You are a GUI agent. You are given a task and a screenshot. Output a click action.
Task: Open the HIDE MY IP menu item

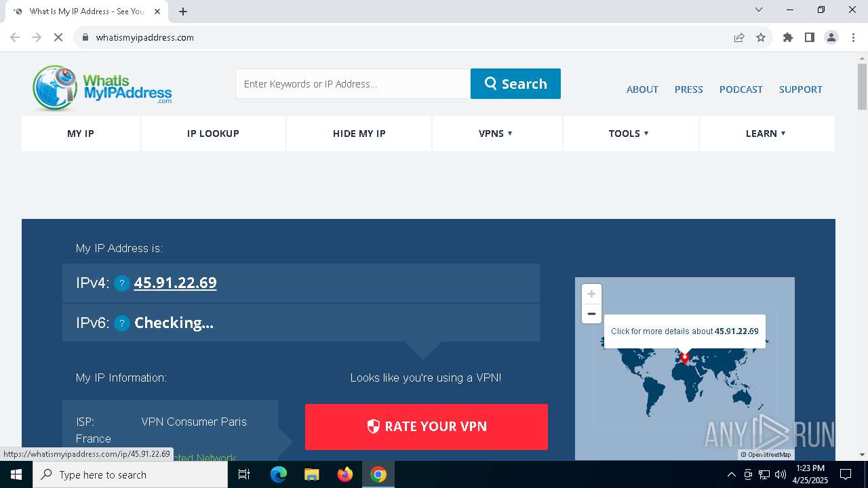(359, 134)
